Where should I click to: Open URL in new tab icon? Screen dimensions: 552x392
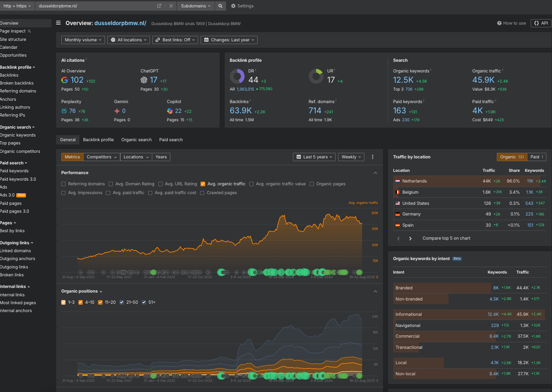coord(159,6)
